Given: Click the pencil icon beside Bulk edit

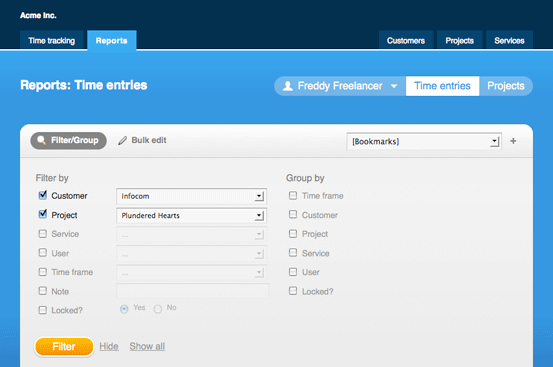Looking at the screenshot, I should 122,141.
